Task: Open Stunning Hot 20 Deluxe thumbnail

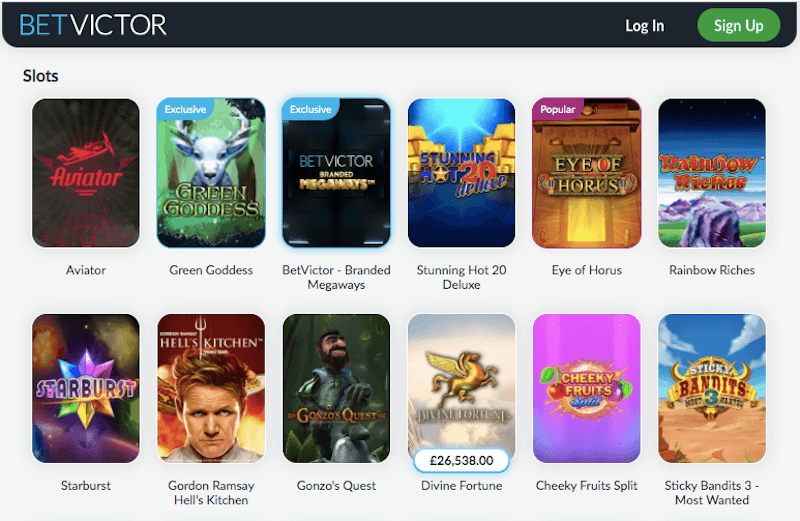Action: coord(461,173)
